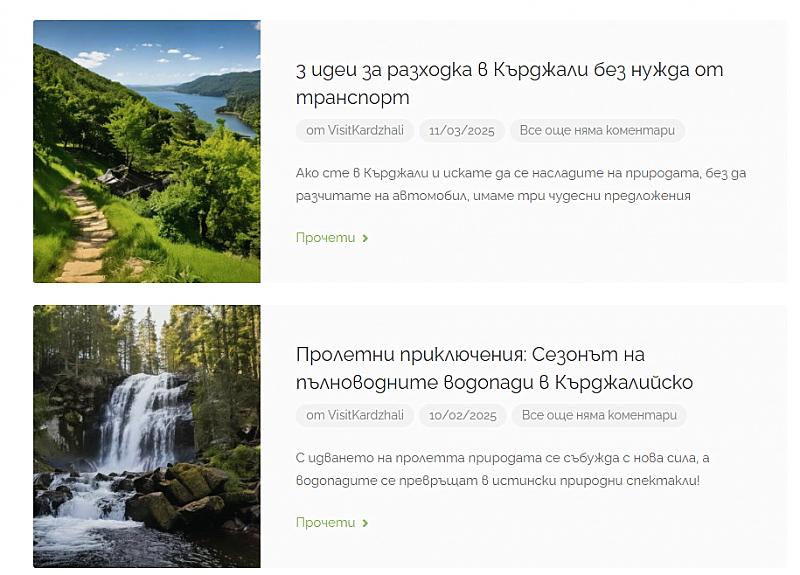Click the 11/03/2025 date tag
Viewport: 800px width, 575px height.
(x=462, y=131)
